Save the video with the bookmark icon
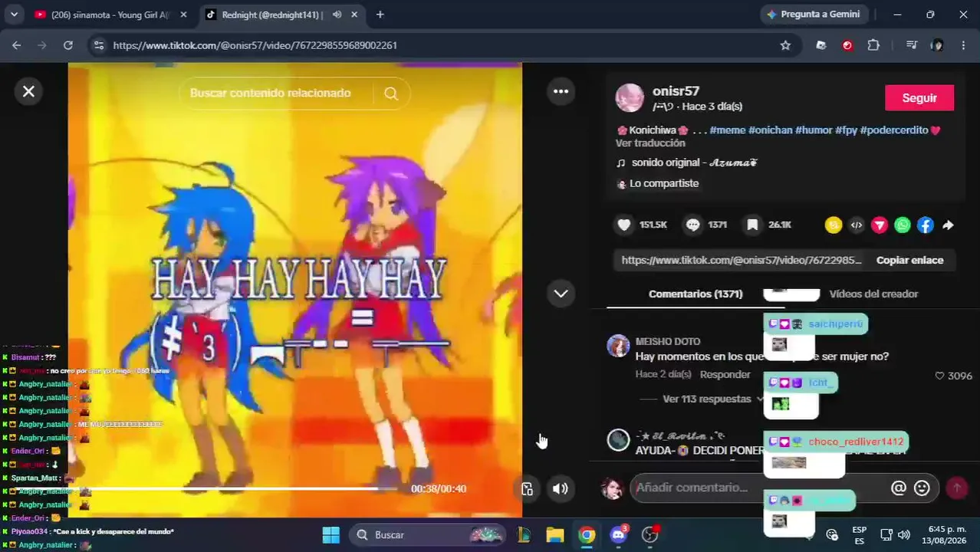 coord(752,225)
